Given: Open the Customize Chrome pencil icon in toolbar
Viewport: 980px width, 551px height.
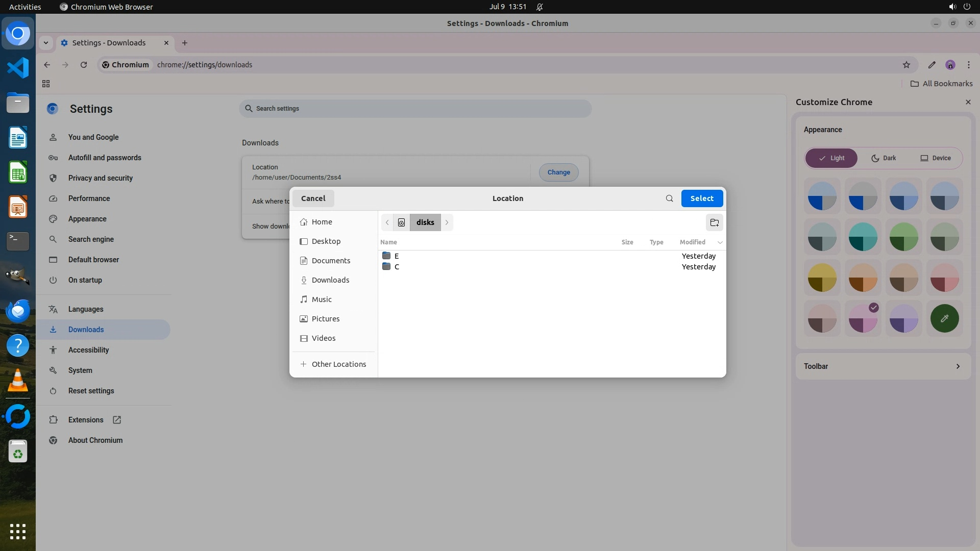Looking at the screenshot, I should (932, 65).
